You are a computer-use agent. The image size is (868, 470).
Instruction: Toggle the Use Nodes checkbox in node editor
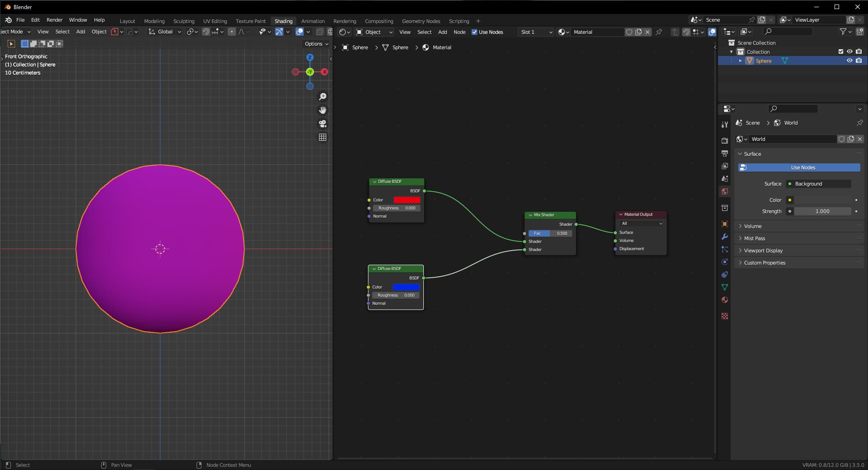[474, 32]
